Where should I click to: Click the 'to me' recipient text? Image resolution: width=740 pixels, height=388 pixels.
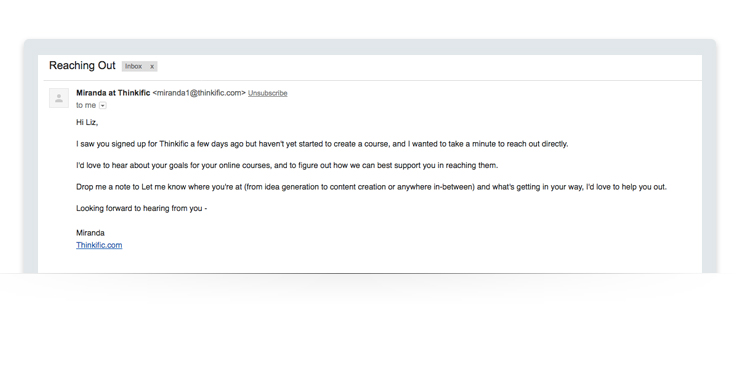pyautogui.click(x=86, y=105)
